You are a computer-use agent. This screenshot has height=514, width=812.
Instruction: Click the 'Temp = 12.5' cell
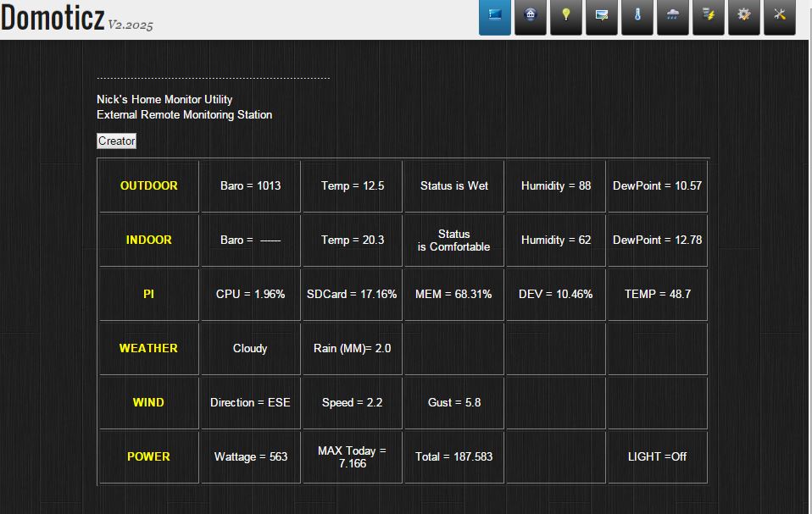353,185
